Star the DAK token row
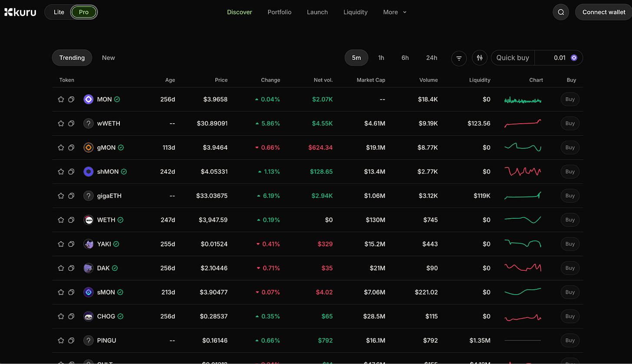 click(61, 268)
